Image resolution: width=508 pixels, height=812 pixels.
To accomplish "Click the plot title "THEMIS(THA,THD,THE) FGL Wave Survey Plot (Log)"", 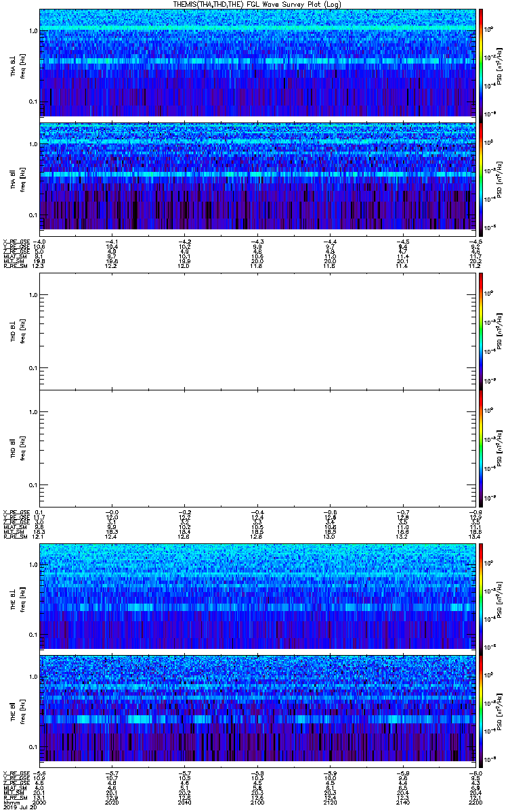I will tap(258, 4).
